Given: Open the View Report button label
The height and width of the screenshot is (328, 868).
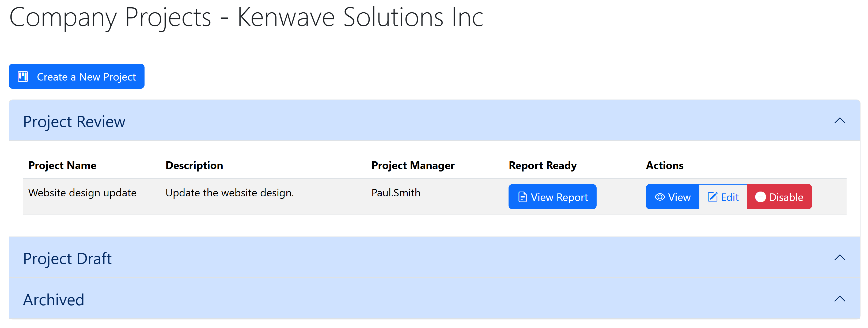Looking at the screenshot, I should click(559, 197).
